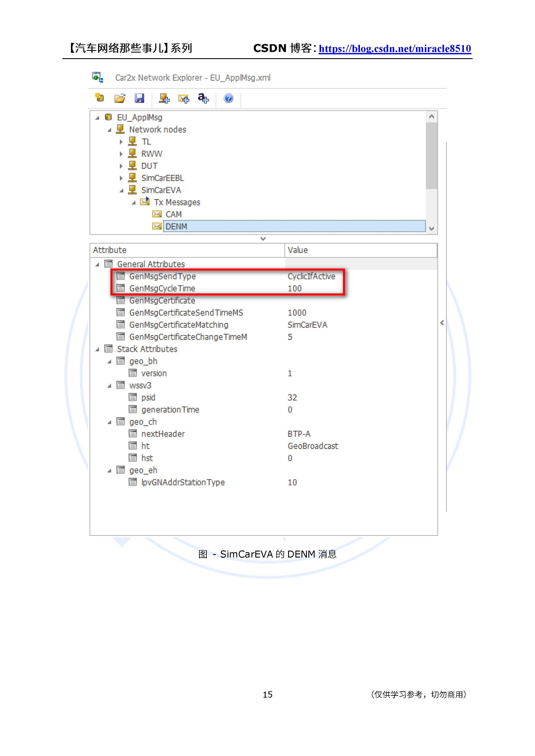Click the Add message envelope toolbar icon
Viewport: 535px width, 756px height.
[x=184, y=98]
